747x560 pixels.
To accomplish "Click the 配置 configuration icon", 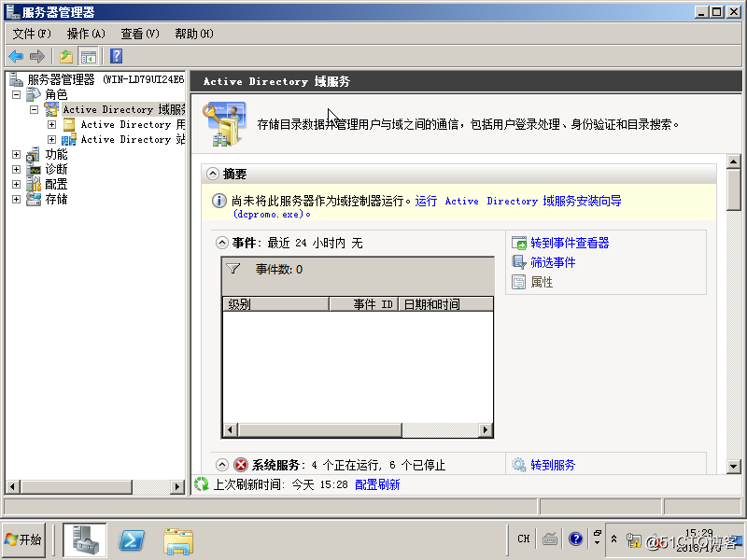I will click(x=34, y=184).
